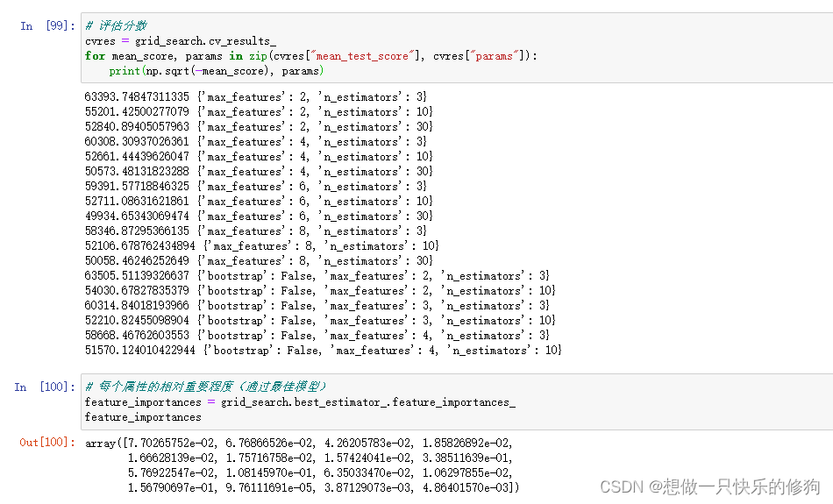Click array value 1.75716758e-02
Viewport: 833px width, 504px height.
(270, 458)
